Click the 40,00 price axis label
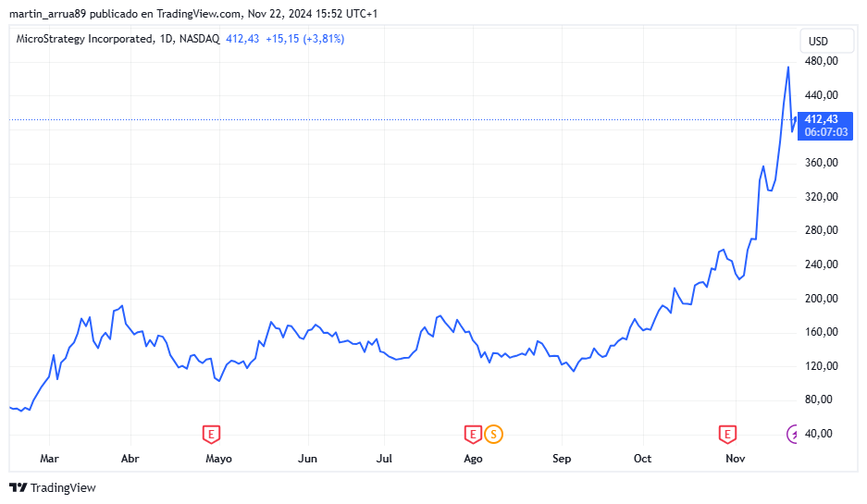 818,434
